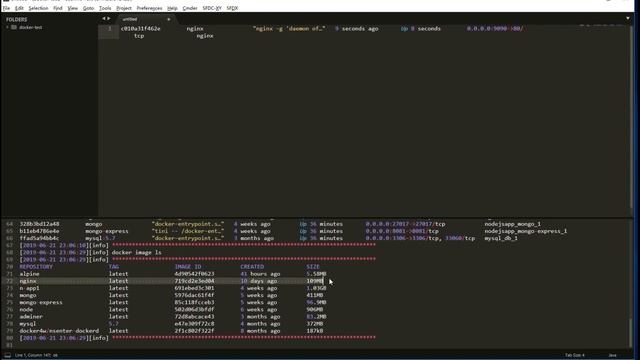Open the Tools menu

105,8
